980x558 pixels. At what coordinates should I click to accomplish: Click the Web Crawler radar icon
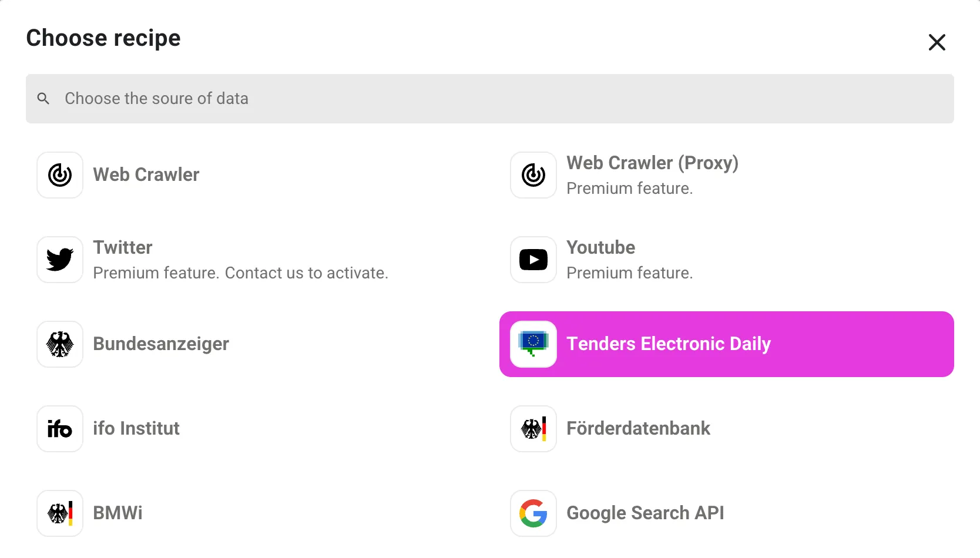pos(60,175)
